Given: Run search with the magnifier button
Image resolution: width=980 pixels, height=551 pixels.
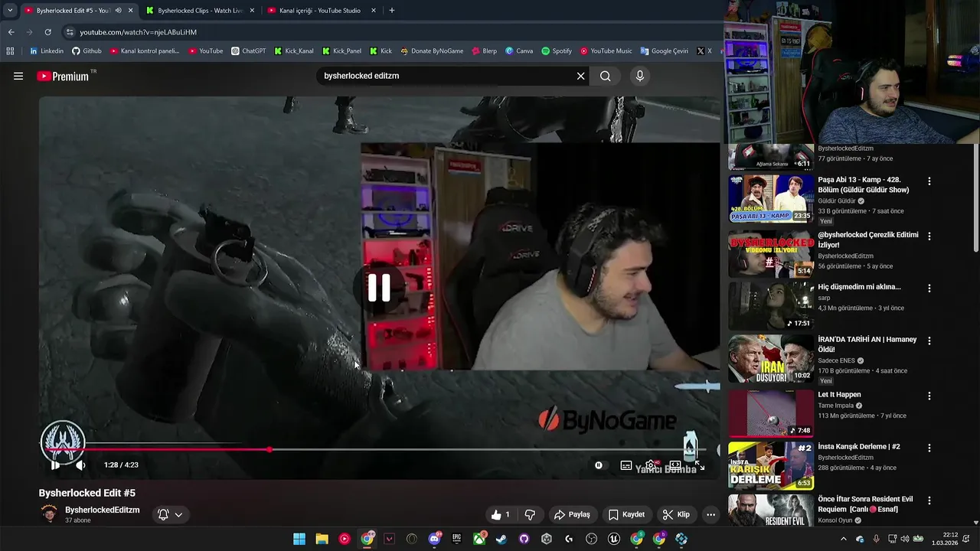Looking at the screenshot, I should 606,76.
